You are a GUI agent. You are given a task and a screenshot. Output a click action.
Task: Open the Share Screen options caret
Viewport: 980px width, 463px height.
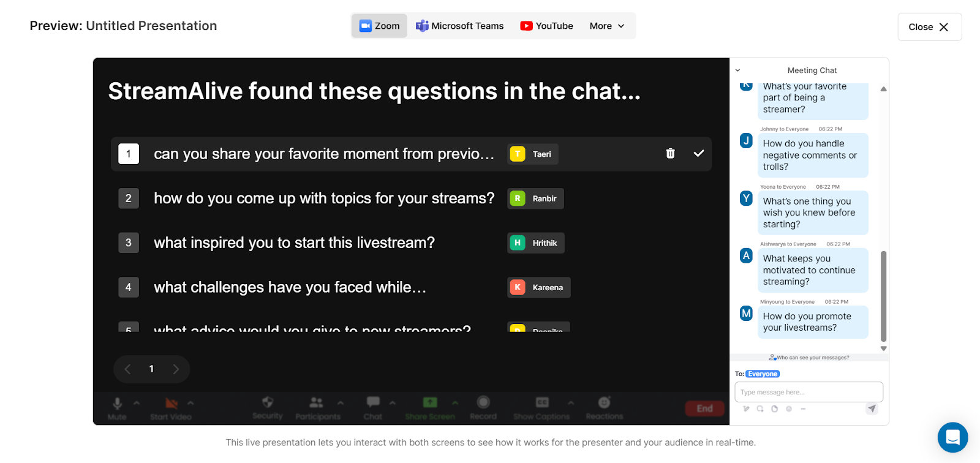coord(455,402)
